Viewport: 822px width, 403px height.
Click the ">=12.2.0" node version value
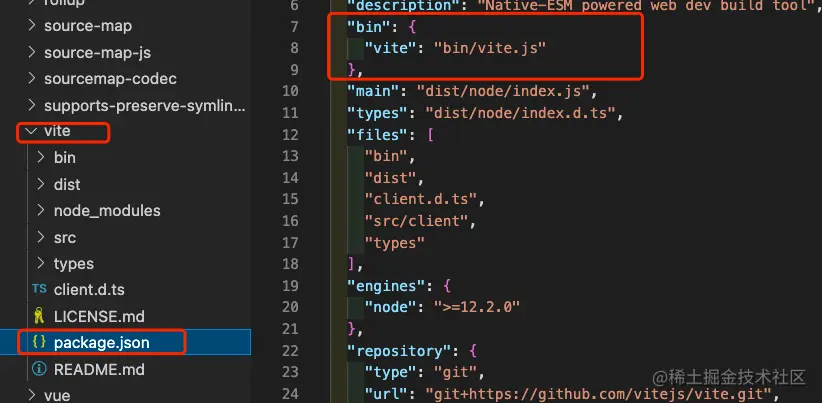click(477, 307)
